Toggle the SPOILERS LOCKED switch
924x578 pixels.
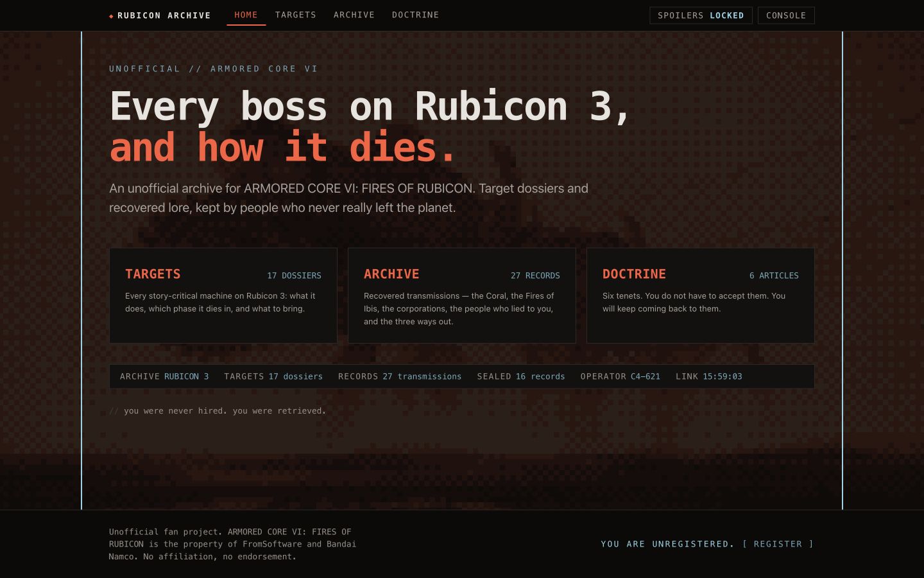click(701, 15)
